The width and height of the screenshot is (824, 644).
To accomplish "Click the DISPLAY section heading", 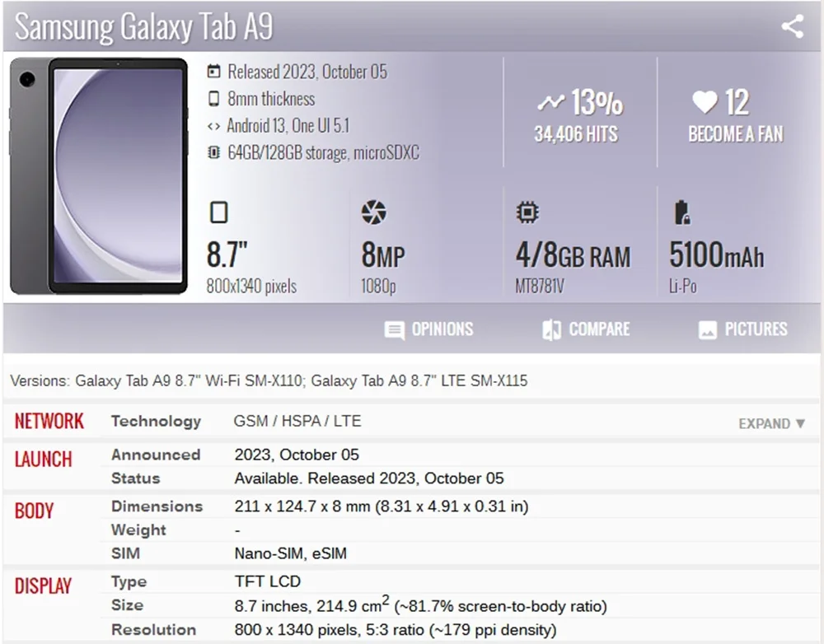I will 43,586.
